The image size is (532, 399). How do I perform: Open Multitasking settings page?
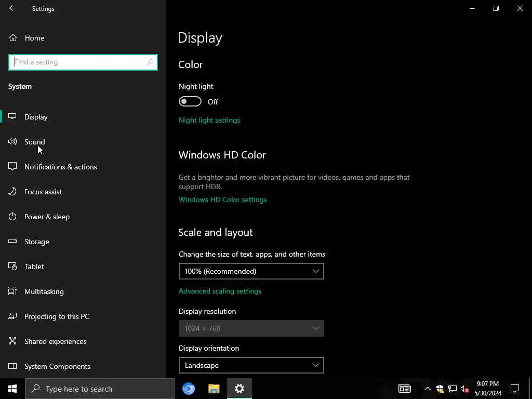click(83, 291)
